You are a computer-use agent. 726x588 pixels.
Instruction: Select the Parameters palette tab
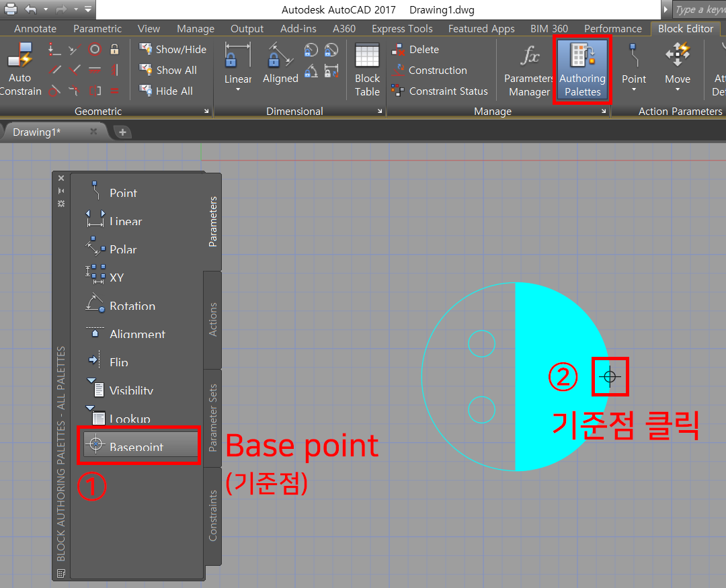(212, 222)
